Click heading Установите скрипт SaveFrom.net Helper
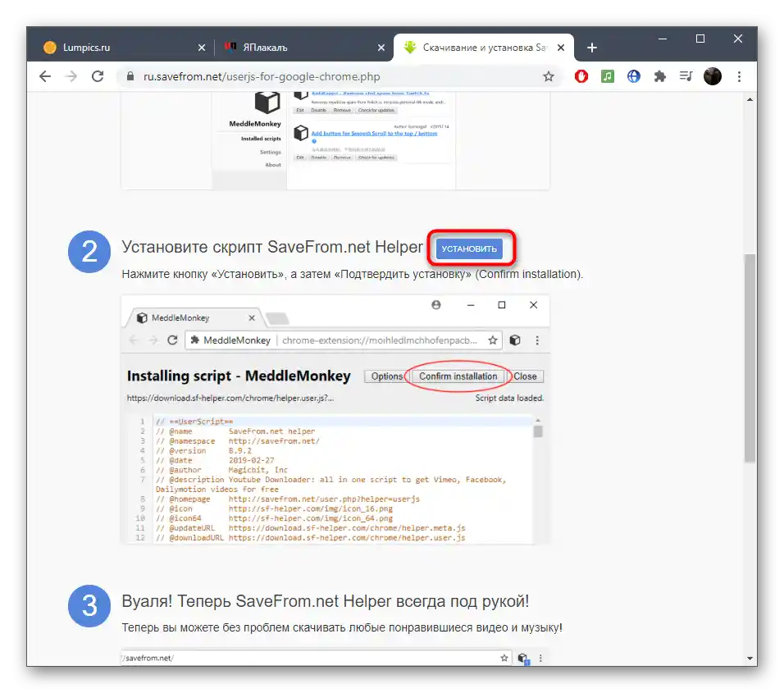784x693 pixels. click(272, 247)
